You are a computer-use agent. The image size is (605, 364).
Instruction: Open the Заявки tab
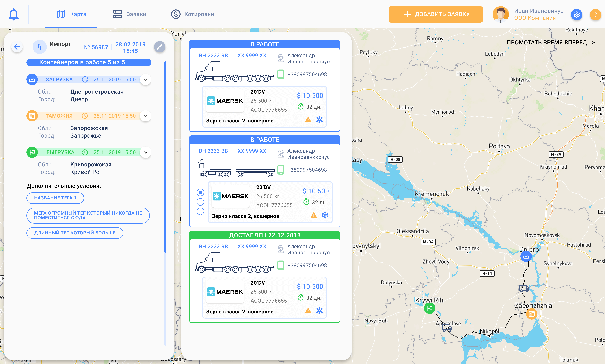[x=130, y=14]
